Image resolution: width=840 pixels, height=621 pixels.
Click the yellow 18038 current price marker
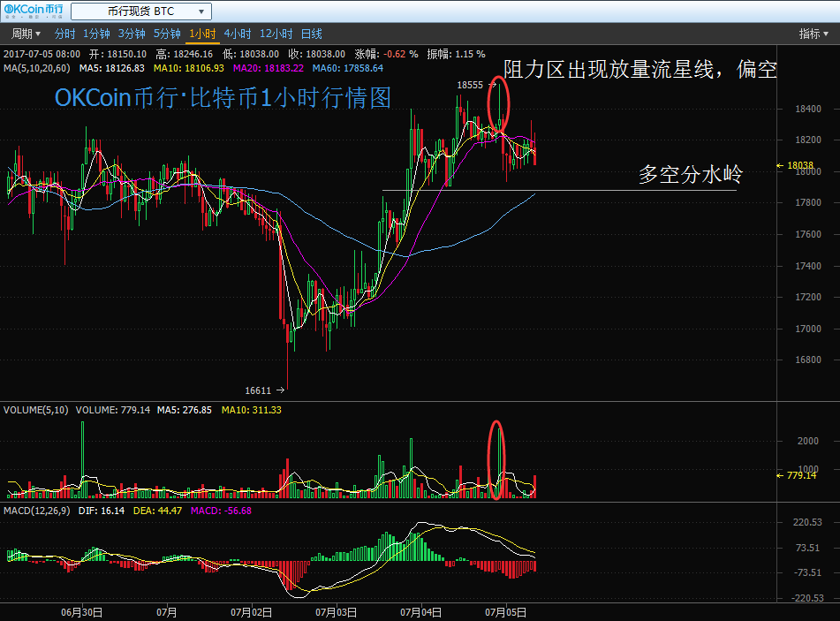pos(798,165)
